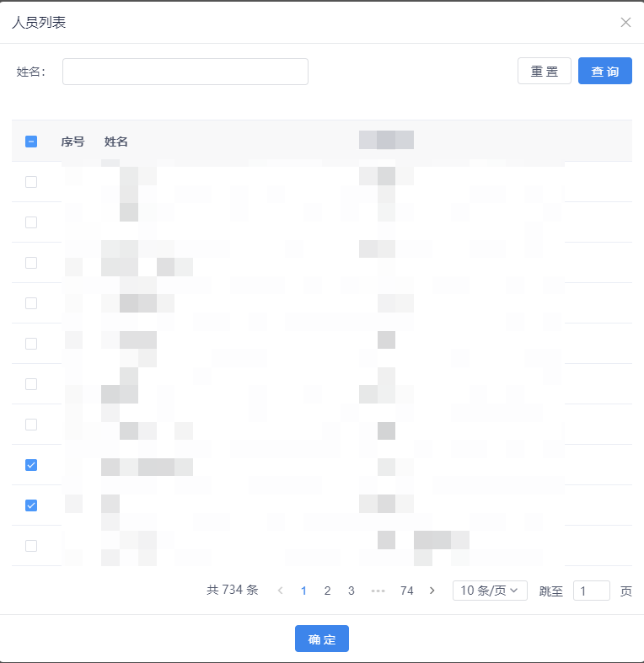Image resolution: width=644 pixels, height=663 pixels.
Task: Uncheck the eighth row checkbox
Action: pyautogui.click(x=31, y=465)
